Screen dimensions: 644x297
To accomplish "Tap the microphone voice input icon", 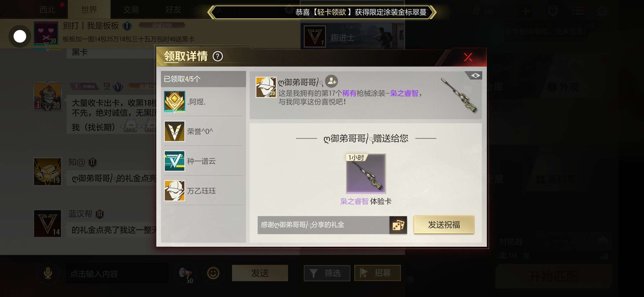I will [x=48, y=273].
